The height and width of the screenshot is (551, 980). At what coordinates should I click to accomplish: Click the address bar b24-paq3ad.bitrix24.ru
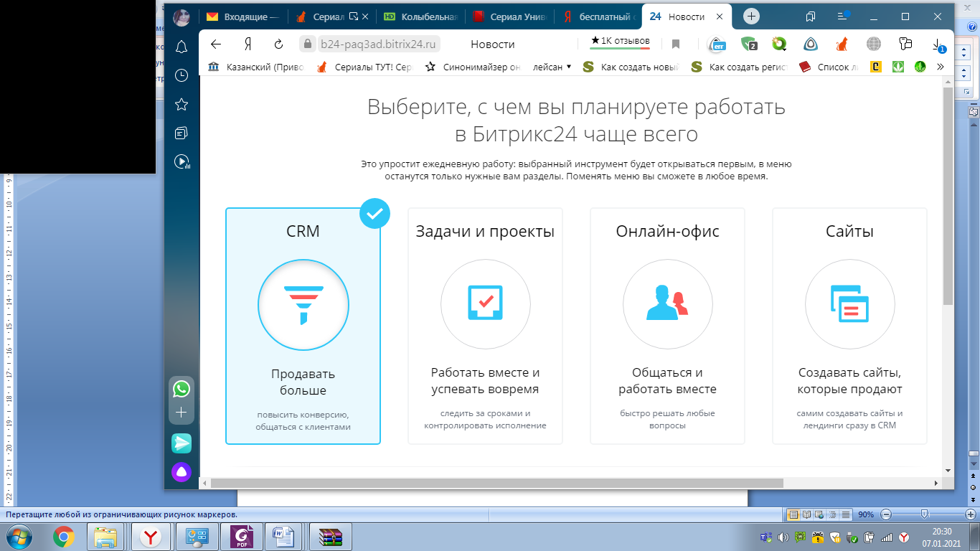pos(378,44)
